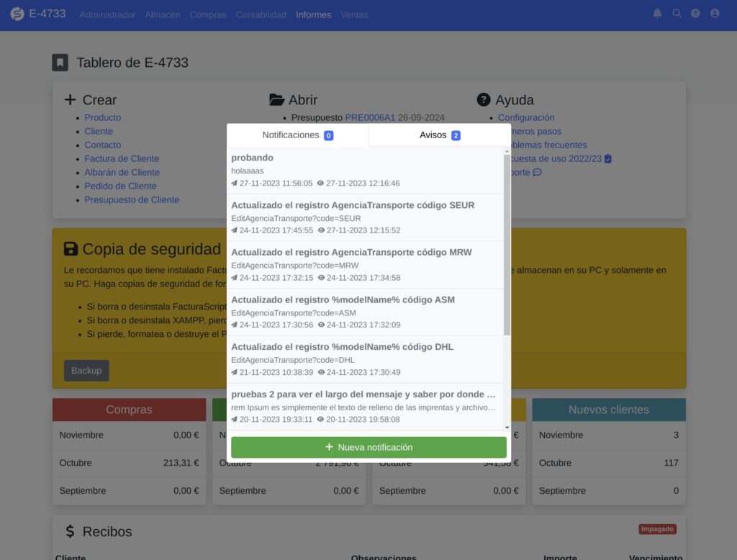Click the notifications bell icon
737x560 pixels.
click(x=657, y=14)
